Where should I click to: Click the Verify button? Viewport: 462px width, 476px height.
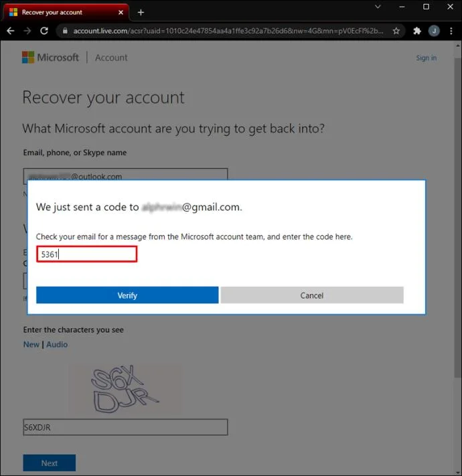[127, 295]
